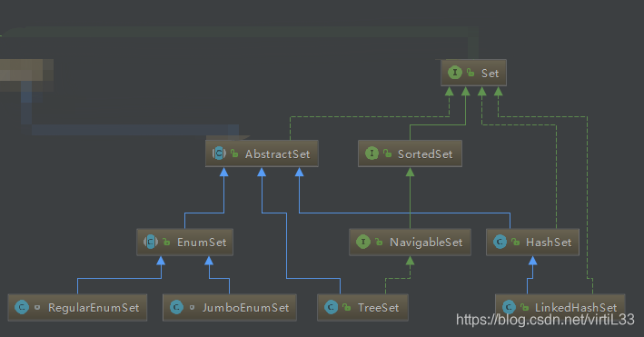Click the lock icon beside NavigableSet

379,242
